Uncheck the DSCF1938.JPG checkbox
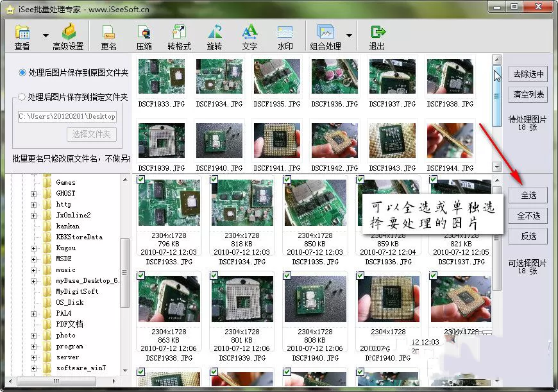 click(141, 276)
